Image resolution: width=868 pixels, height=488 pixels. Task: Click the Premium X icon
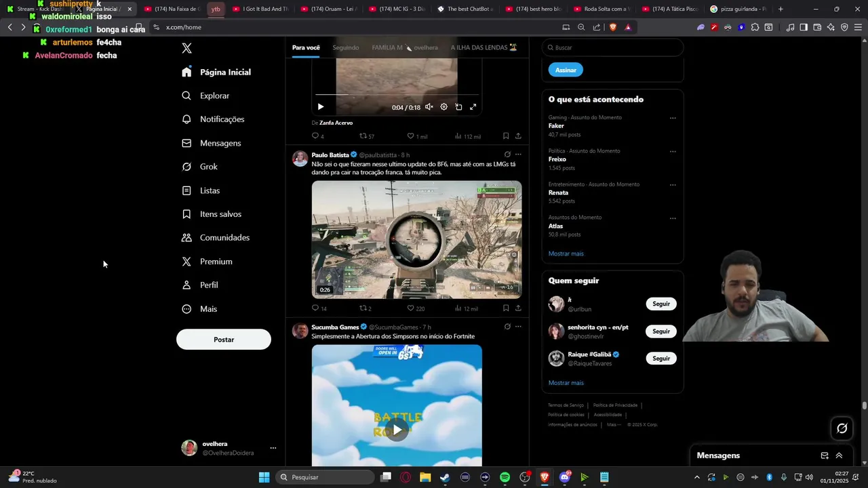point(186,262)
